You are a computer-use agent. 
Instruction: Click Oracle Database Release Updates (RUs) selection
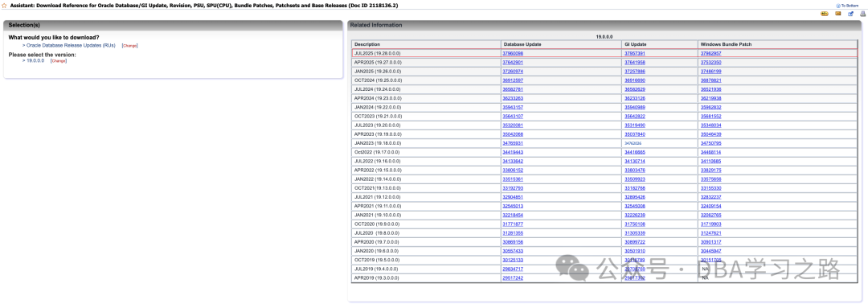tap(71, 45)
